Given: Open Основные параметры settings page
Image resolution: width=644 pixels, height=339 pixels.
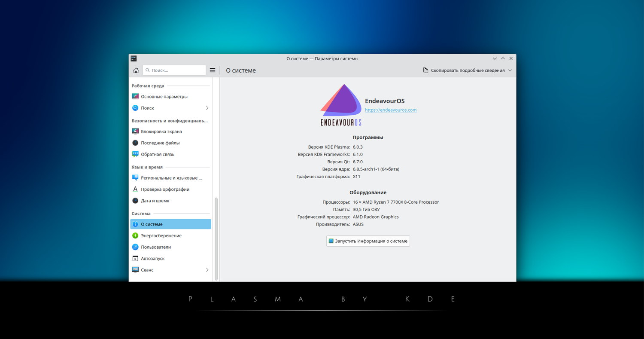Looking at the screenshot, I should 171,97.
